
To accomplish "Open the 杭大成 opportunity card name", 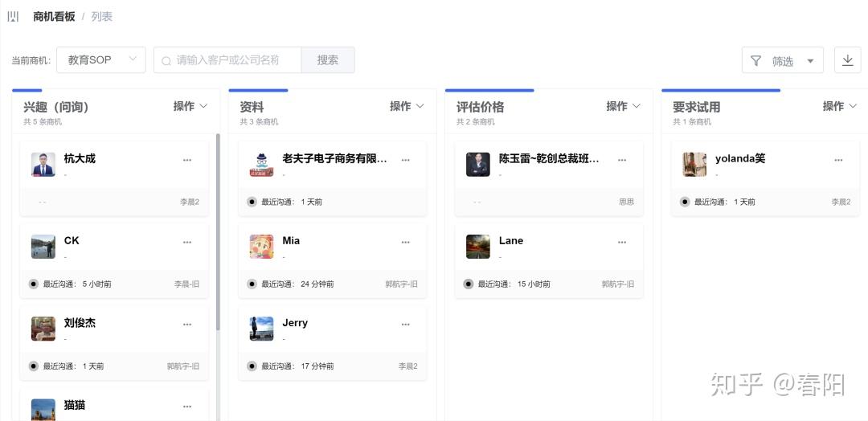I will point(80,159).
